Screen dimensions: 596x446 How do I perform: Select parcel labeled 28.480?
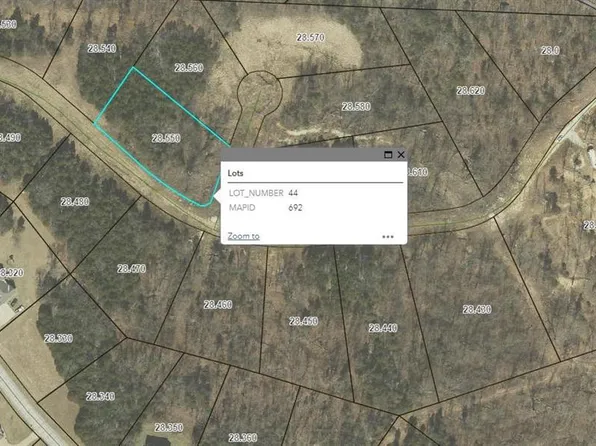(x=75, y=202)
